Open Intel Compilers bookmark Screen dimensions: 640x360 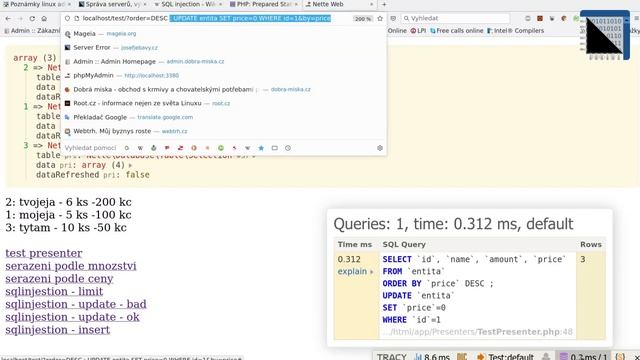tap(516, 31)
